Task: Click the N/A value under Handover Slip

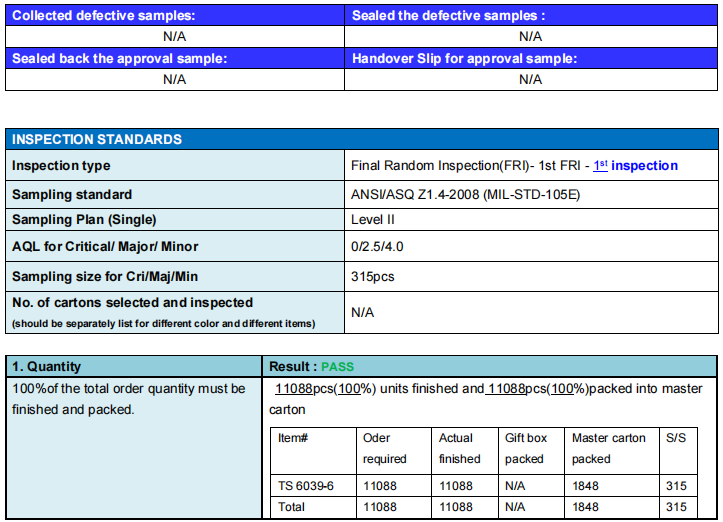Action: (x=530, y=80)
